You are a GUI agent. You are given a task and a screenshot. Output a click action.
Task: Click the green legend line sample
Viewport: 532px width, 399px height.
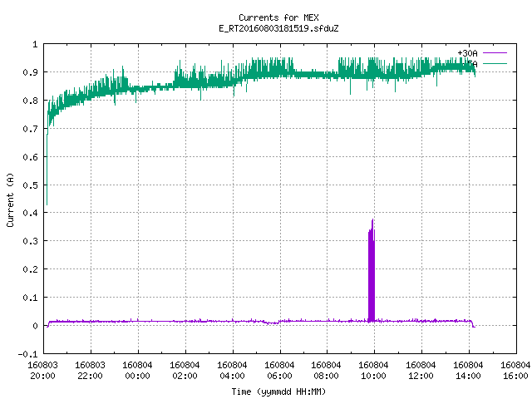(x=495, y=63)
